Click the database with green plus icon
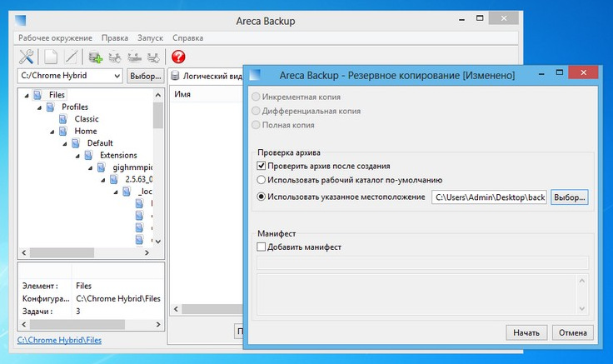 [x=95, y=57]
